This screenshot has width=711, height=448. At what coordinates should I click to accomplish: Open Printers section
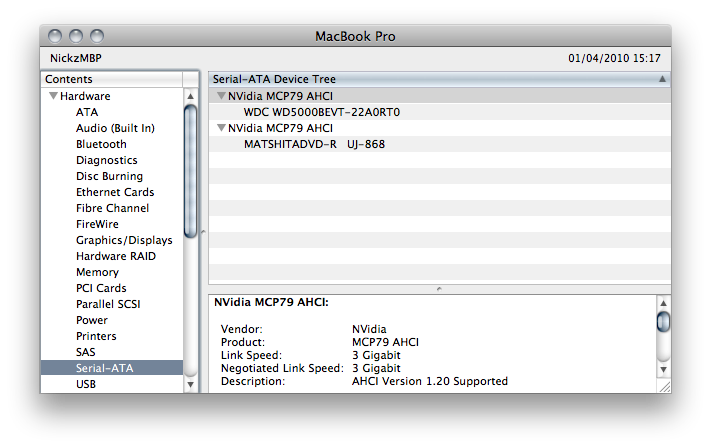[x=96, y=336]
